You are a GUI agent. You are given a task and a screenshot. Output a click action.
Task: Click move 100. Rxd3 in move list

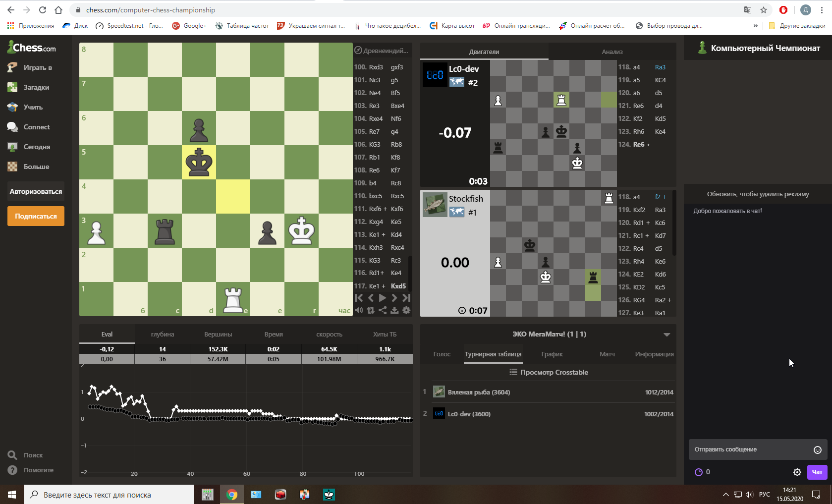(376, 67)
